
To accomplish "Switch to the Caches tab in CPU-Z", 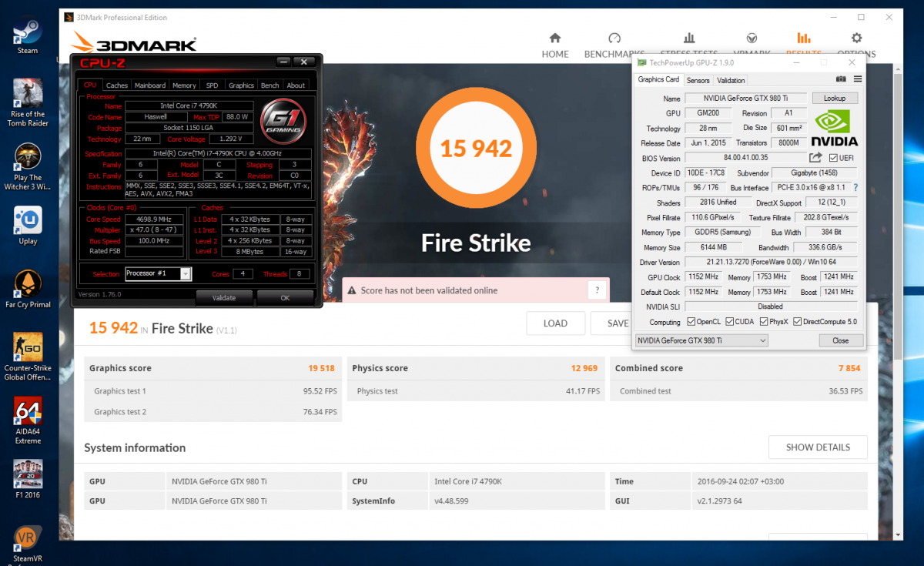I will [117, 85].
